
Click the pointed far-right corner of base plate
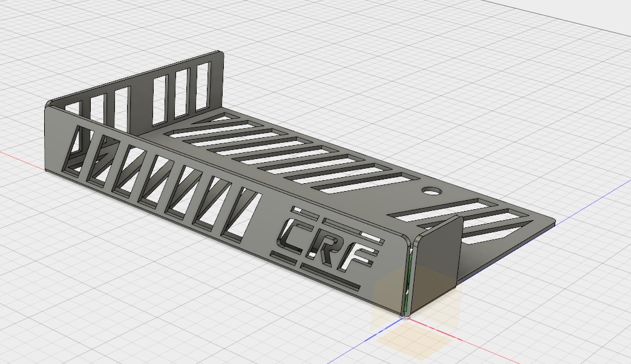pyautogui.click(x=552, y=222)
